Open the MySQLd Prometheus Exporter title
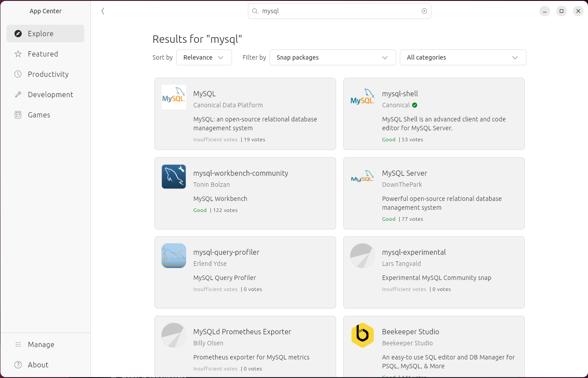 click(242, 332)
